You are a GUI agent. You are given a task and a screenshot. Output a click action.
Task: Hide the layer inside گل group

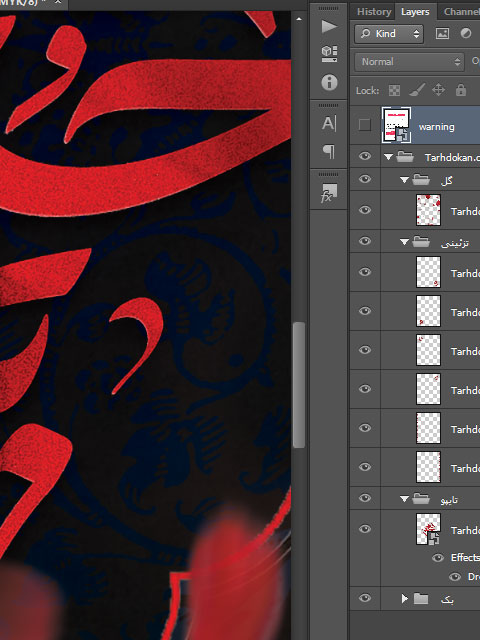point(365,210)
